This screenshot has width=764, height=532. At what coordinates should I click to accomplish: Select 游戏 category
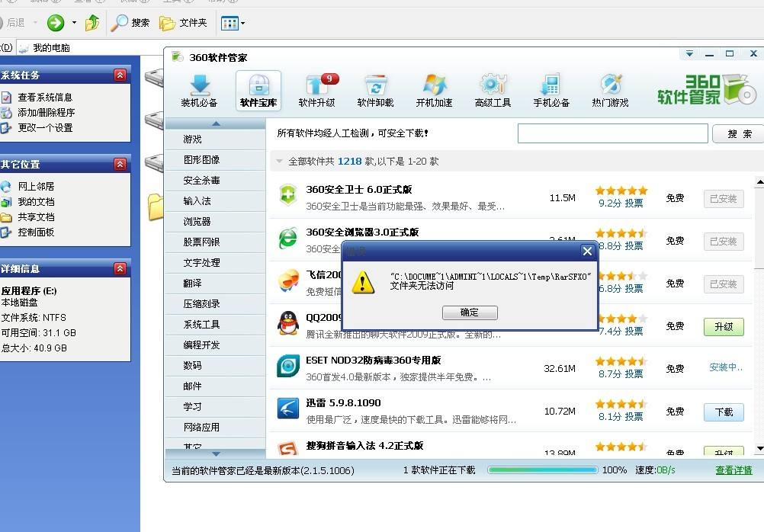click(x=216, y=139)
